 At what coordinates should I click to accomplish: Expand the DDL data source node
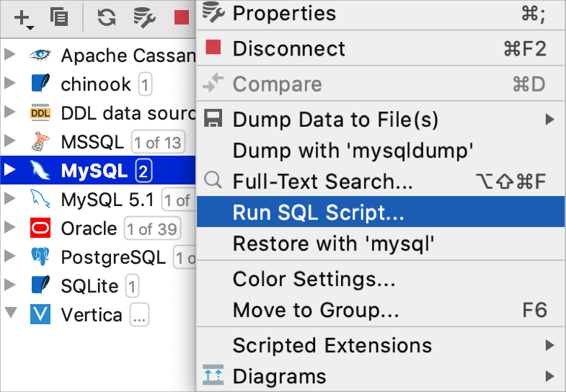[10, 112]
